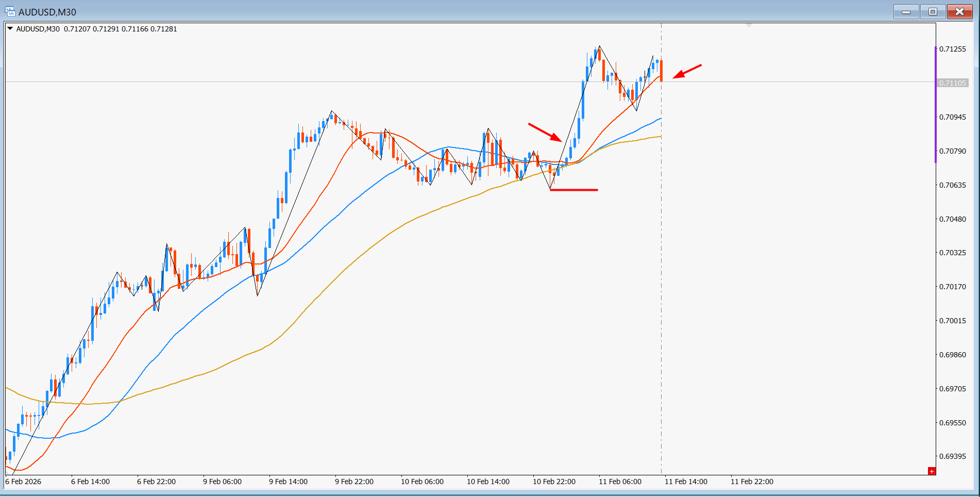Select the red arrow above 10 Feb 22:00 breakout
Screen dimensions: 980x497
coord(545,132)
